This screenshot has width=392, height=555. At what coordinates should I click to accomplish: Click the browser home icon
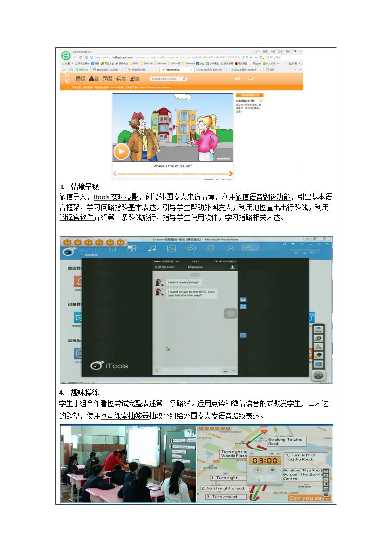[86, 57]
